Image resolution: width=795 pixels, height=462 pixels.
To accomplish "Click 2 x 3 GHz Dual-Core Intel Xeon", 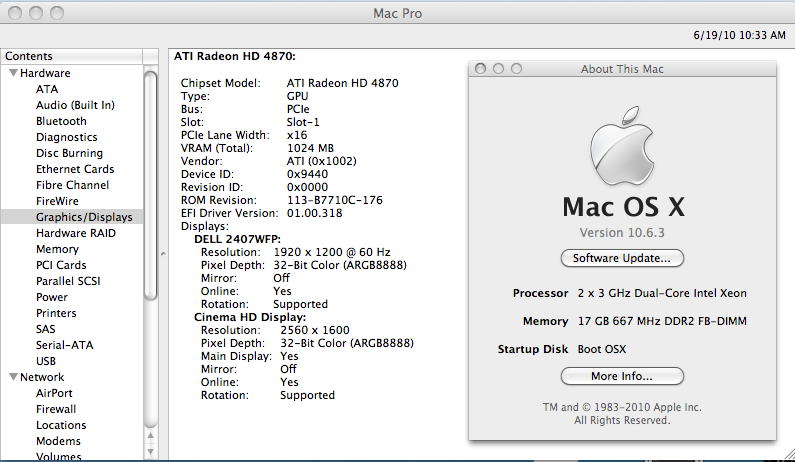I will pos(662,293).
